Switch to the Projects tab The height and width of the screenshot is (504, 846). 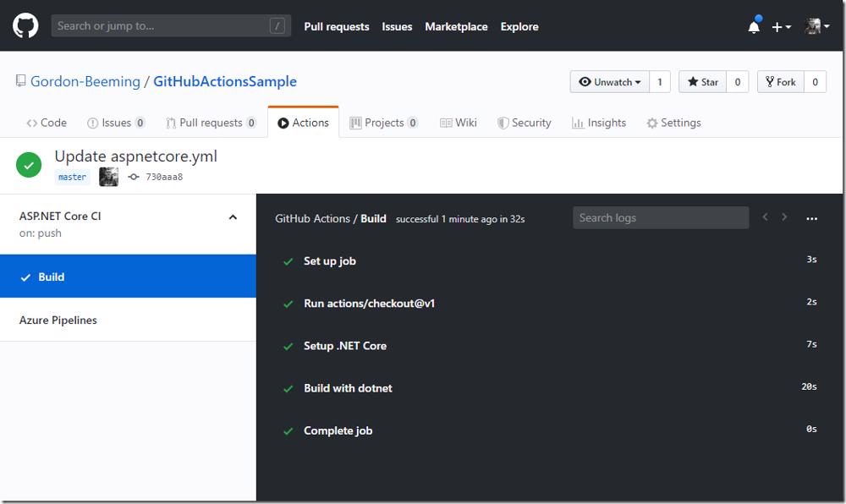tap(383, 123)
